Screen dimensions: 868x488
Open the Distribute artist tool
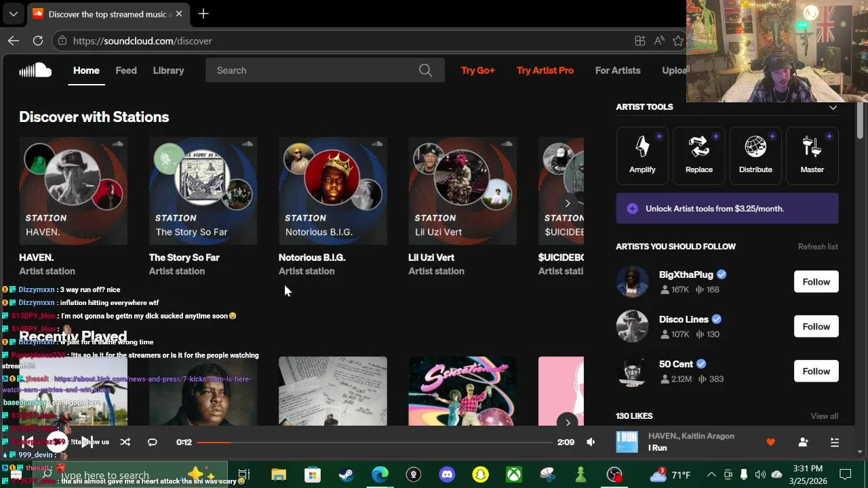[755, 155]
